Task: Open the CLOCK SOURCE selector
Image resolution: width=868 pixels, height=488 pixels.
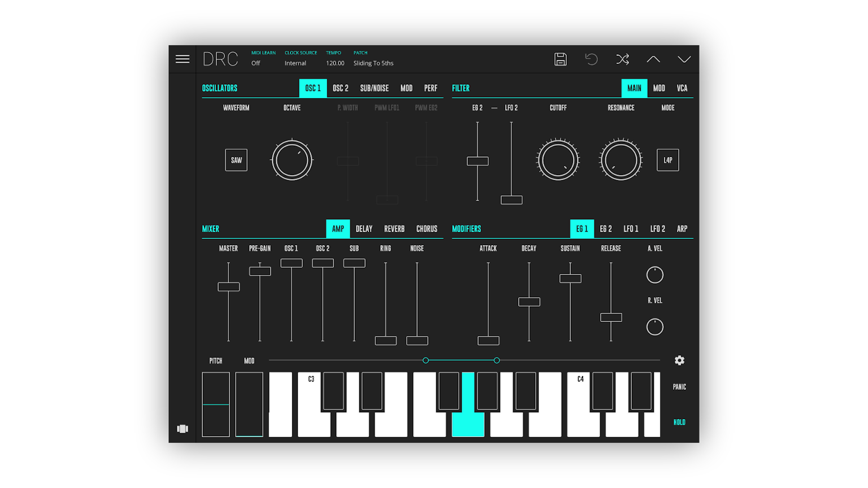Action: point(296,63)
